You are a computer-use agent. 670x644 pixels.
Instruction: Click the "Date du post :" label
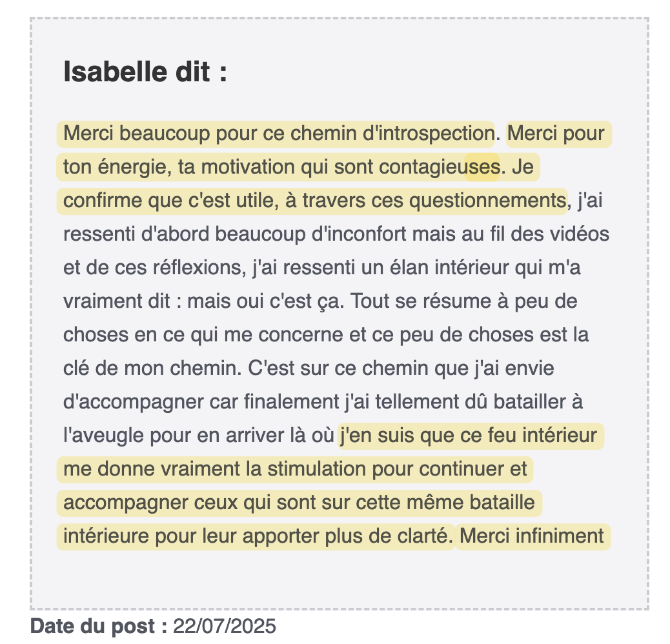(99, 626)
